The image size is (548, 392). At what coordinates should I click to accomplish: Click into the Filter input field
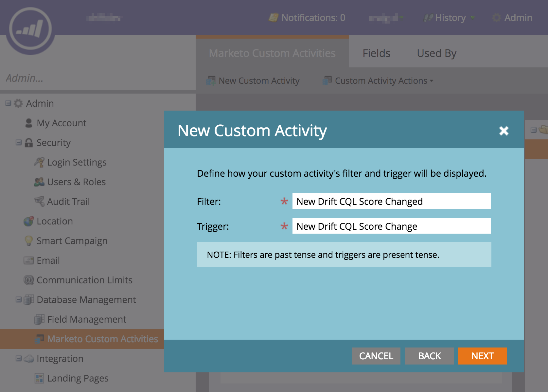pyautogui.click(x=392, y=201)
